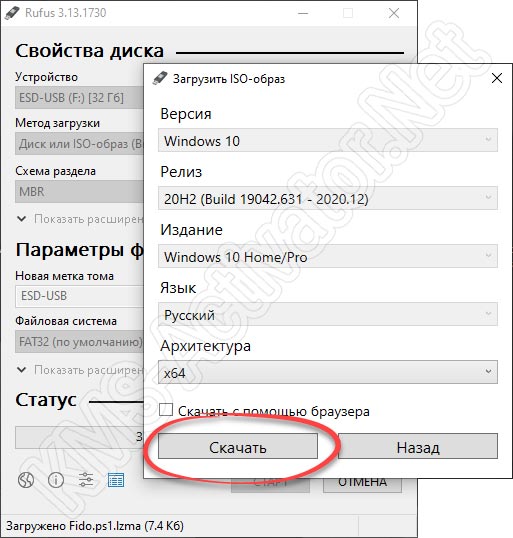Image resolution: width=513 pixels, height=538 pixels.
Task: Open Rufus settings sliders icon
Action: click(86, 480)
